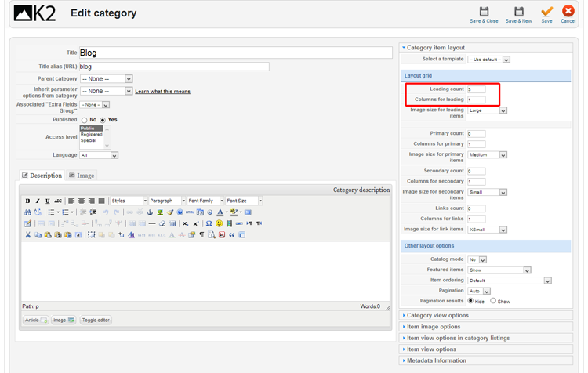Insert special character with the Omega icon
This screenshot has width=588, height=373.
point(209,223)
